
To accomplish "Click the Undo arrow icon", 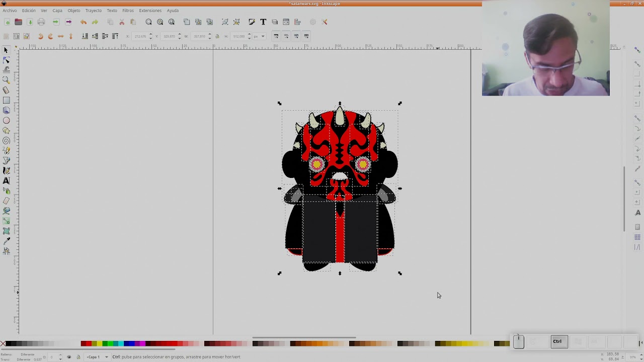I will 83,22.
